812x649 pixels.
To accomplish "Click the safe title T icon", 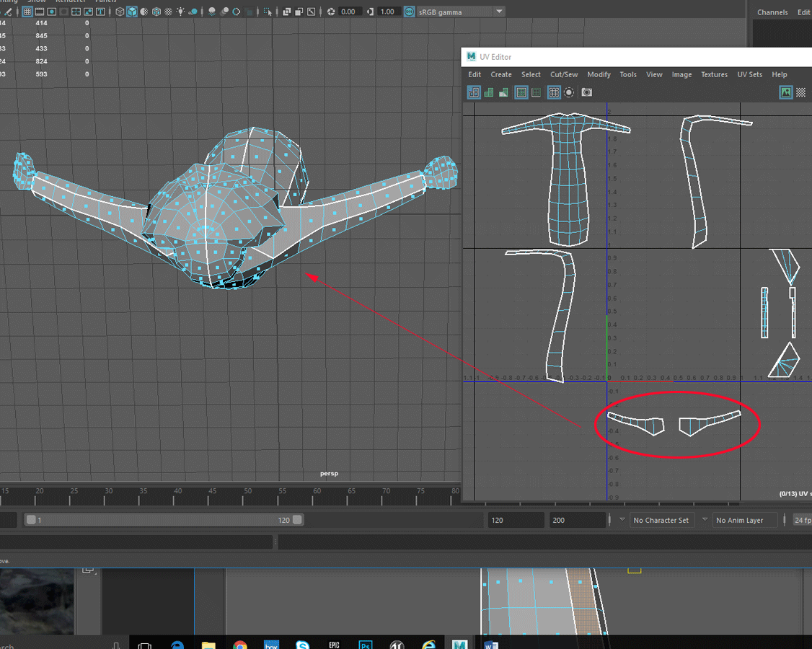I will (100, 12).
